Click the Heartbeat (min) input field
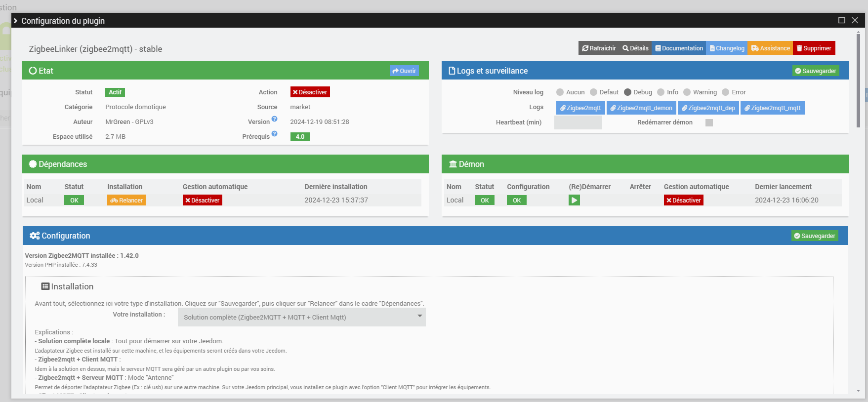The height and width of the screenshot is (402, 868). click(x=578, y=122)
